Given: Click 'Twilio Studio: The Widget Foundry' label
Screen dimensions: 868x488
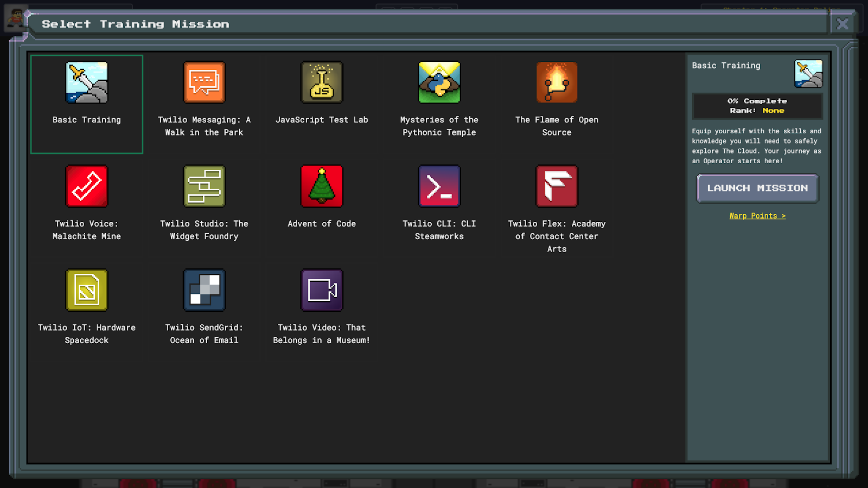Looking at the screenshot, I should (204, 230).
